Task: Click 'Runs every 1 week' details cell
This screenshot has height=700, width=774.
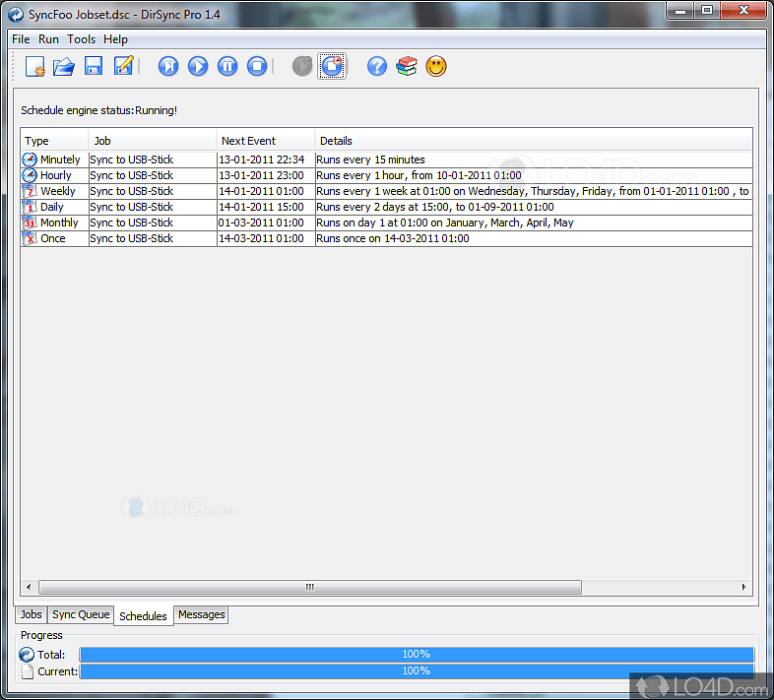Action: pyautogui.click(x=534, y=191)
